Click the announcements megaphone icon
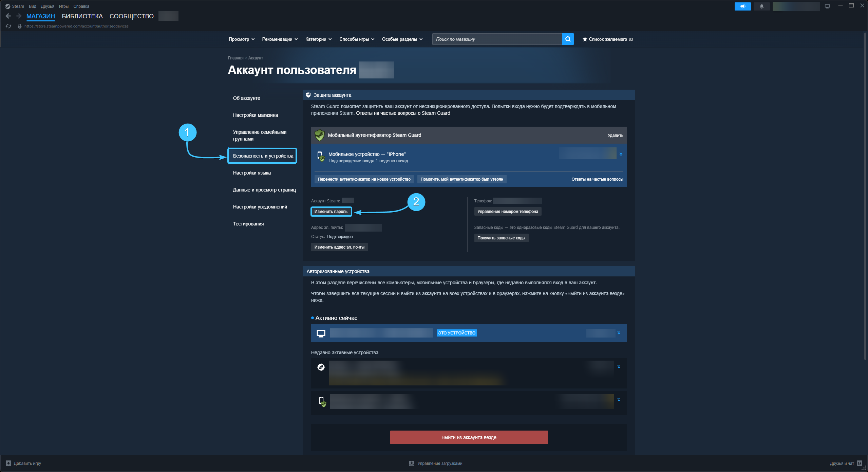868x472 pixels. [742, 6]
